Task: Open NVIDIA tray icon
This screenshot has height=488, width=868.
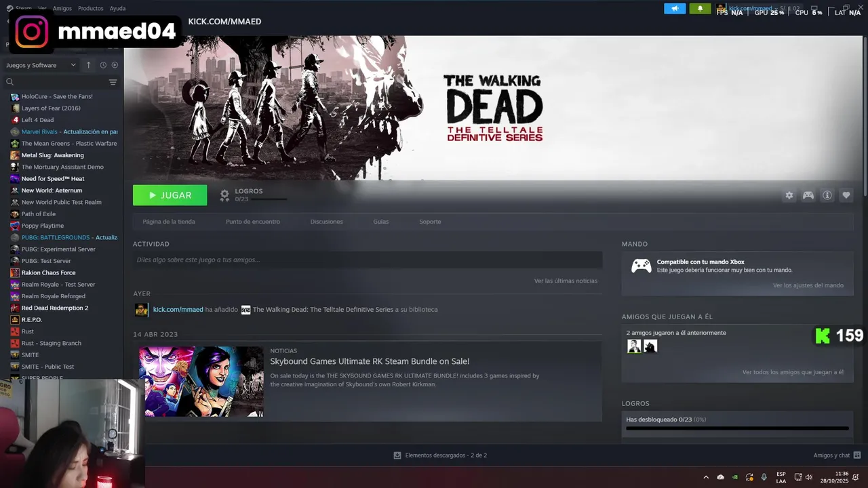Action: (735, 477)
